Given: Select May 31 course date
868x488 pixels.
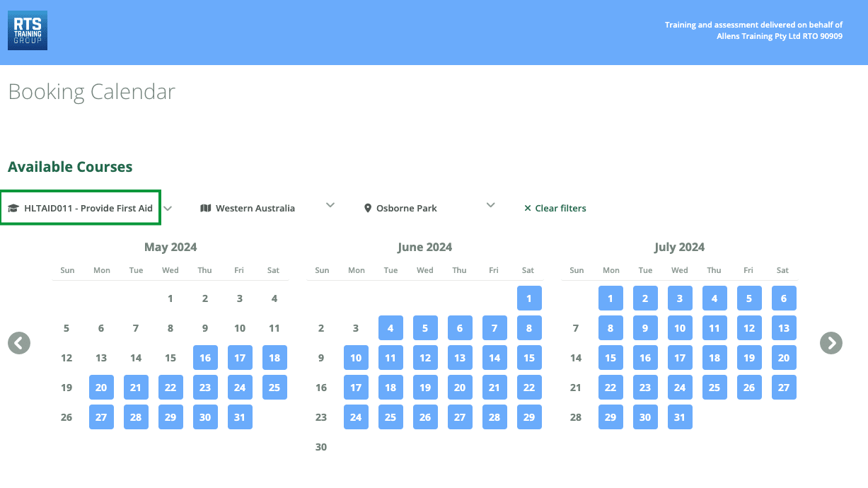Looking at the screenshot, I should point(240,417).
